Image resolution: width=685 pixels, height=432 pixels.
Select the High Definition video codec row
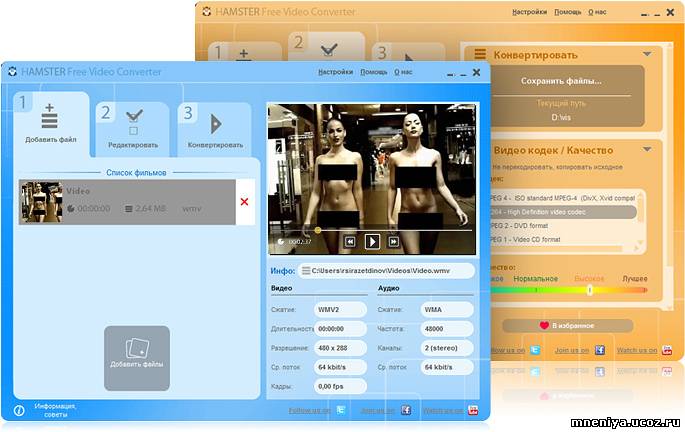[x=563, y=212]
